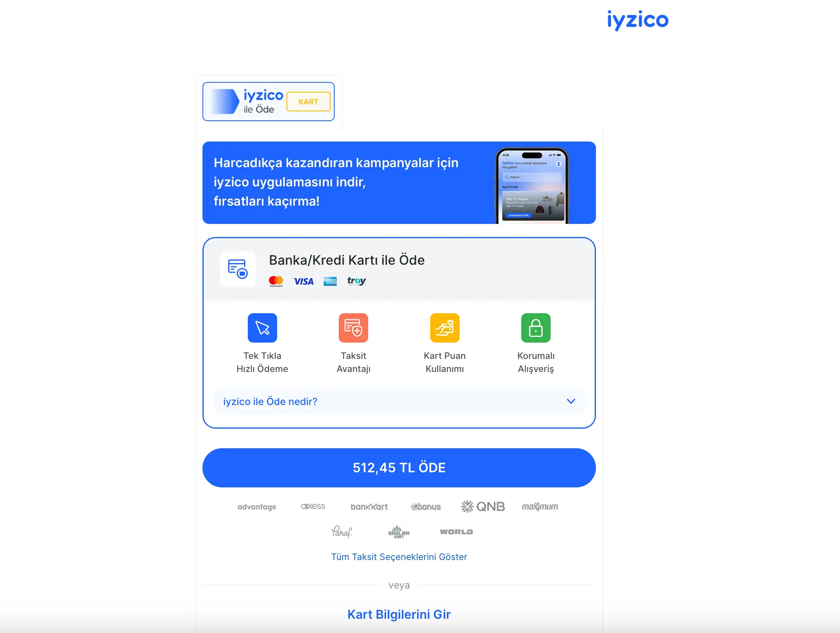Click the yellow Kart Puan icon

(x=445, y=328)
